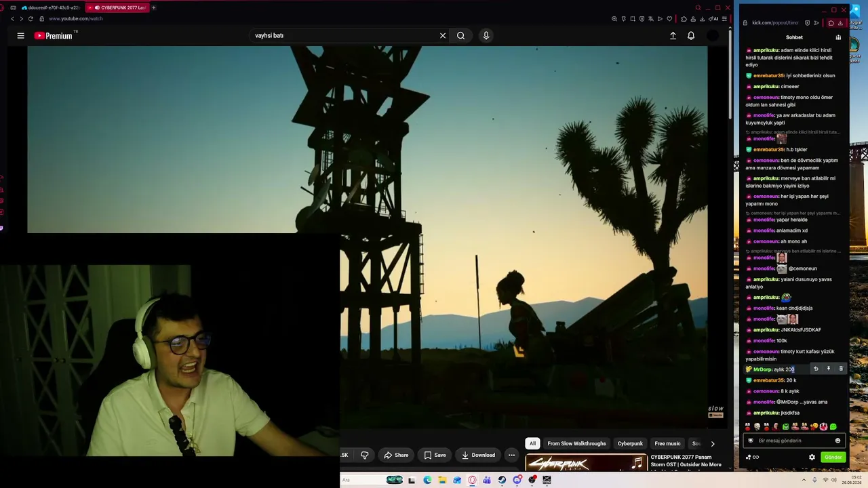Pin MrDorp's chat message
The height and width of the screenshot is (488, 868).
[x=828, y=369]
